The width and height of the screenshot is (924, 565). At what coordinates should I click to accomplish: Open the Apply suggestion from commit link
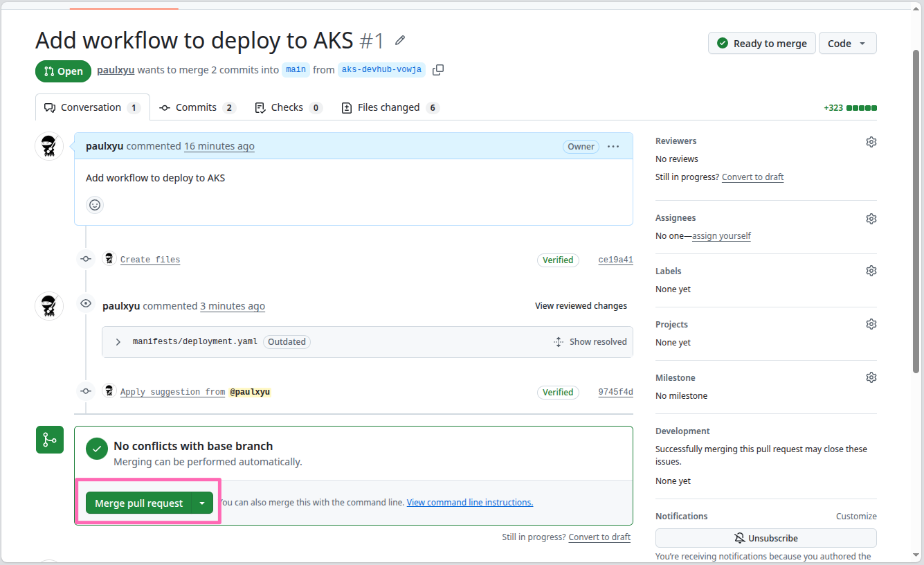point(172,392)
